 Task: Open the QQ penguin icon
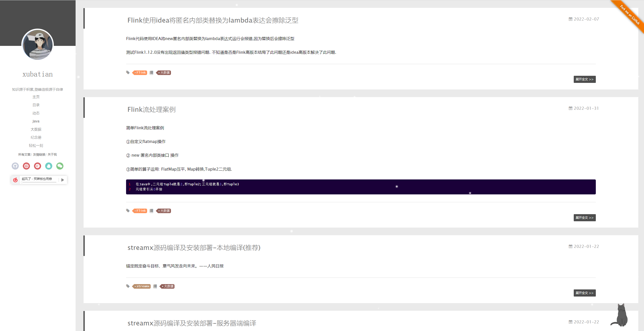coord(49,166)
